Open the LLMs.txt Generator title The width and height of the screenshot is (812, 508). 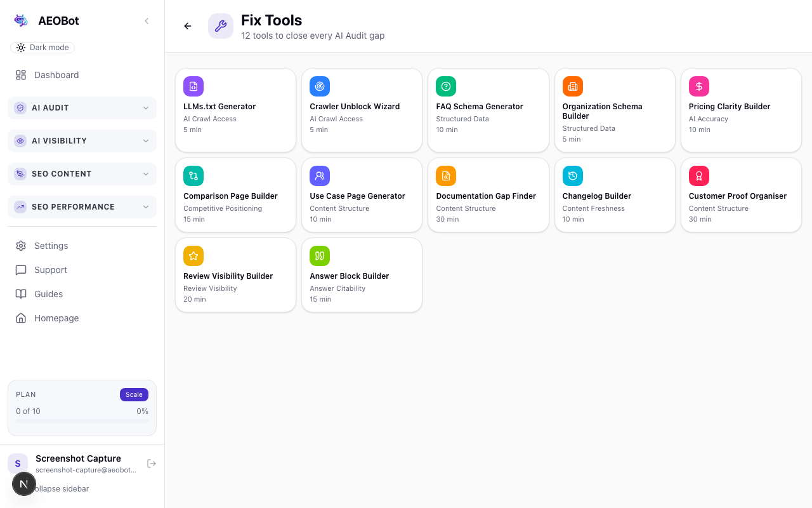tap(219, 107)
